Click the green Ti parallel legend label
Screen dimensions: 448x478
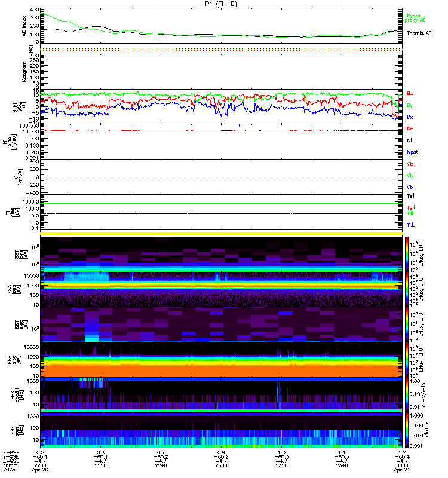(410, 213)
